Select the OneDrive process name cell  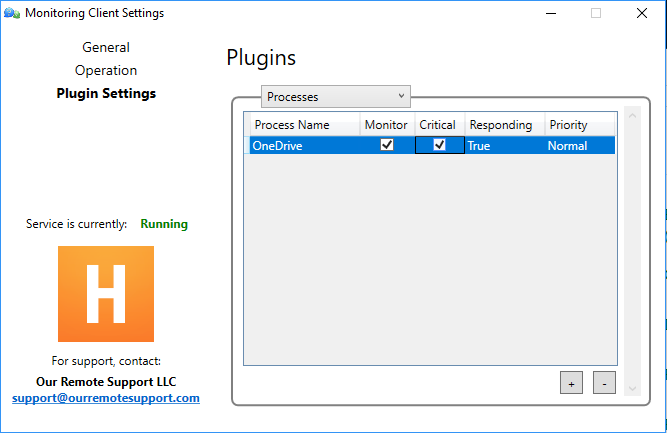pyautogui.click(x=305, y=145)
